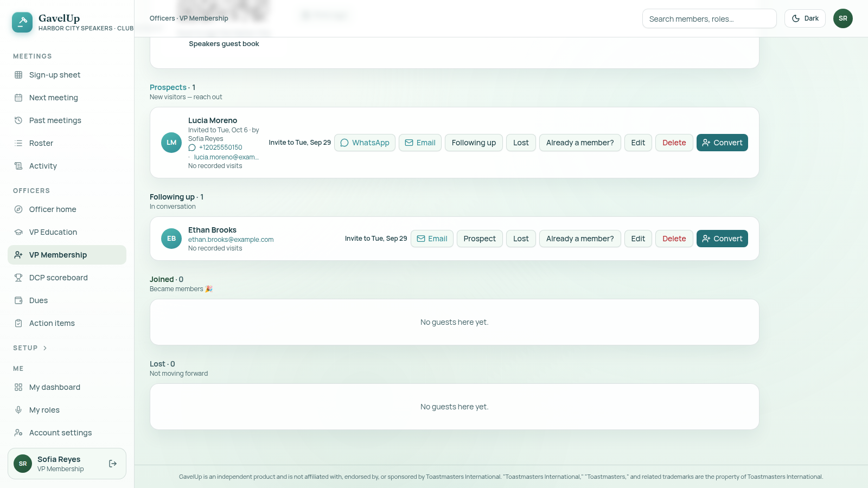Delete Ethan Brooks' guest entry

click(674, 239)
